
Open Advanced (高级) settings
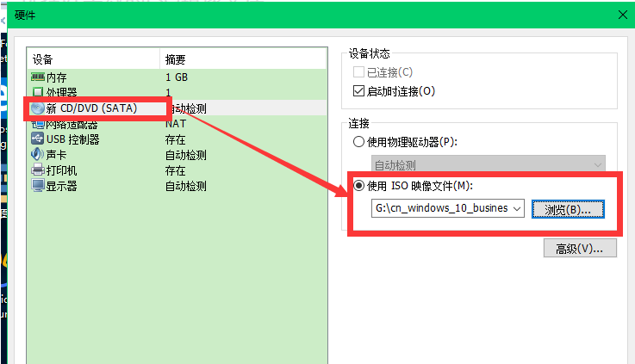pos(580,248)
